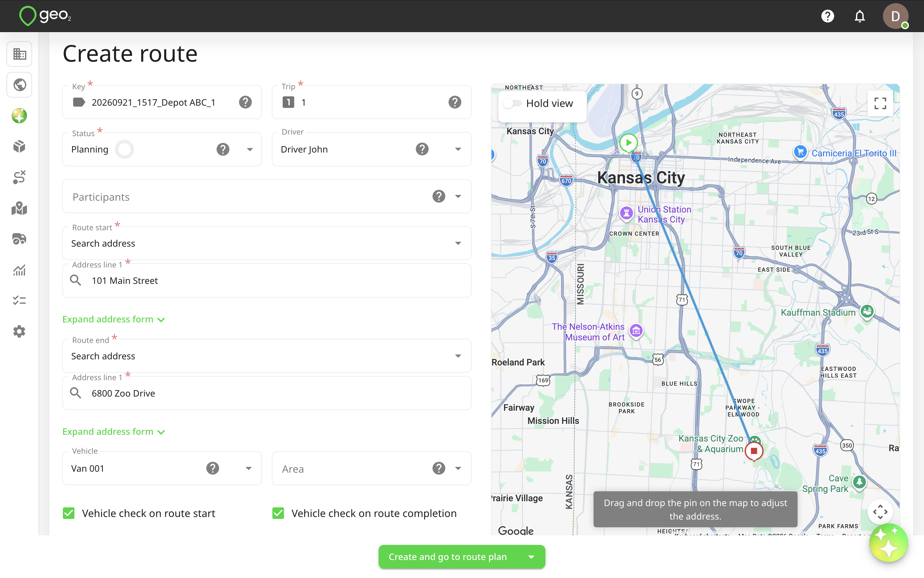Screen dimensions: 924x578
Task: Click the Cave Spring Park map label
Action: pos(825,484)
